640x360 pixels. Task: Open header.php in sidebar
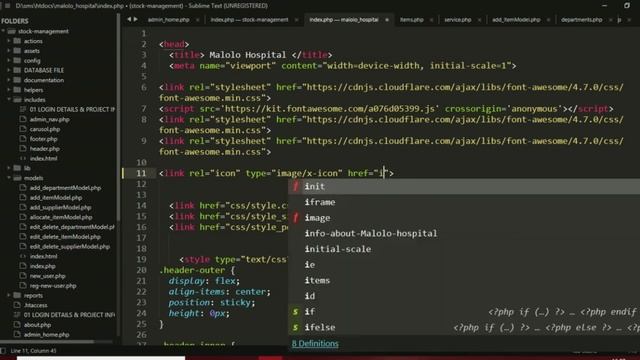[x=44, y=149]
